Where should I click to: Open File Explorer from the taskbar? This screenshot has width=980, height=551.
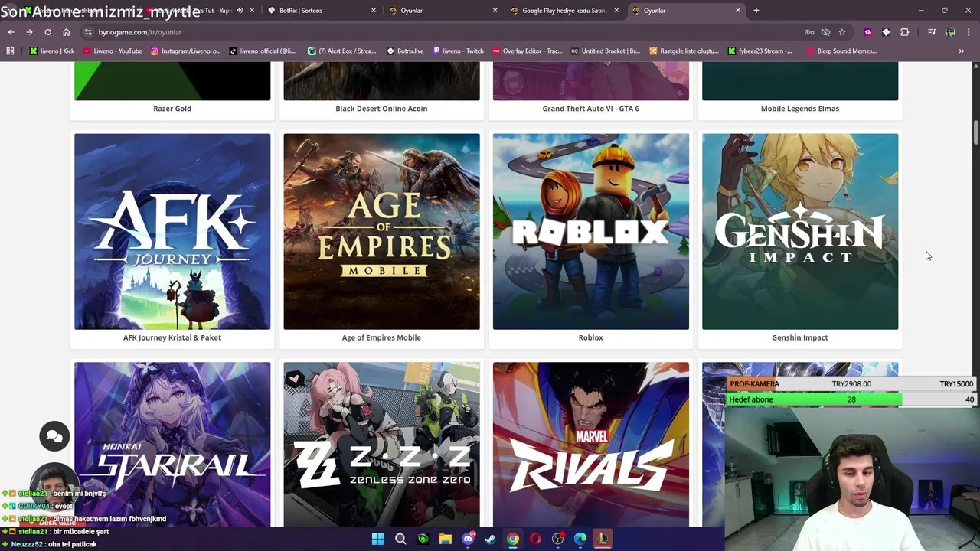pos(446,539)
